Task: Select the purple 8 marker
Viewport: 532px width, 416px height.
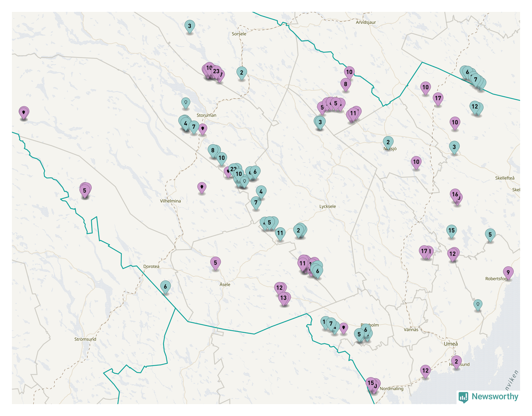Action: coord(345,85)
